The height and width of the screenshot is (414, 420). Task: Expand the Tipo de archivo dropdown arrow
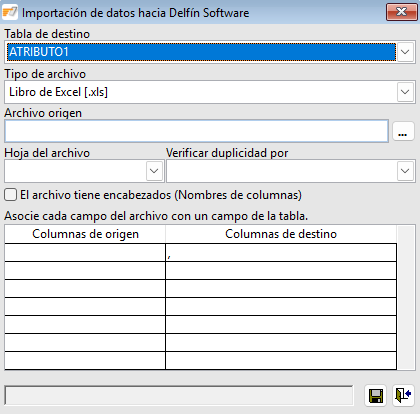(x=405, y=92)
